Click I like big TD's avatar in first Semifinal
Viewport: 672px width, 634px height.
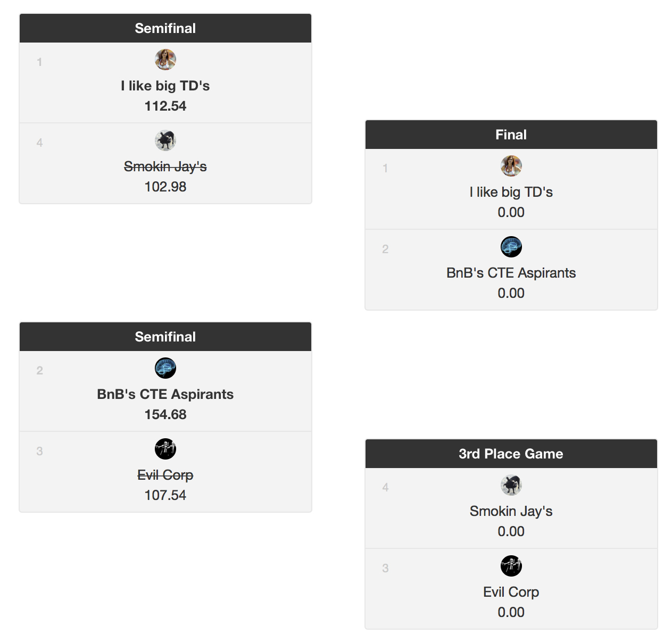[165, 60]
